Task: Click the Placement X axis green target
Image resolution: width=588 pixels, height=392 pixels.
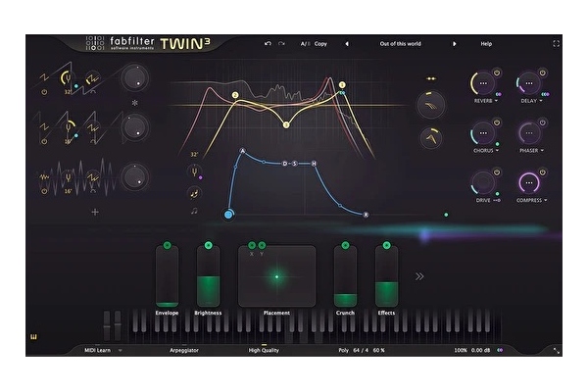Action: (252, 245)
